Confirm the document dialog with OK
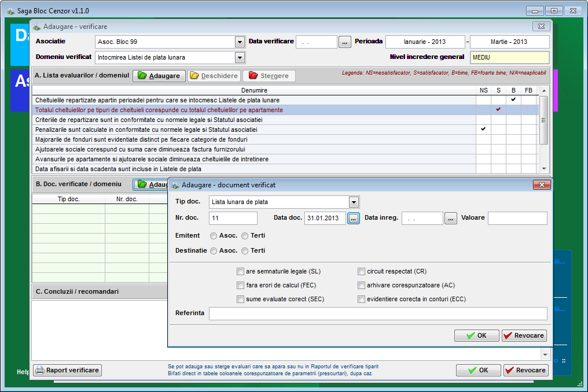 pos(477,335)
